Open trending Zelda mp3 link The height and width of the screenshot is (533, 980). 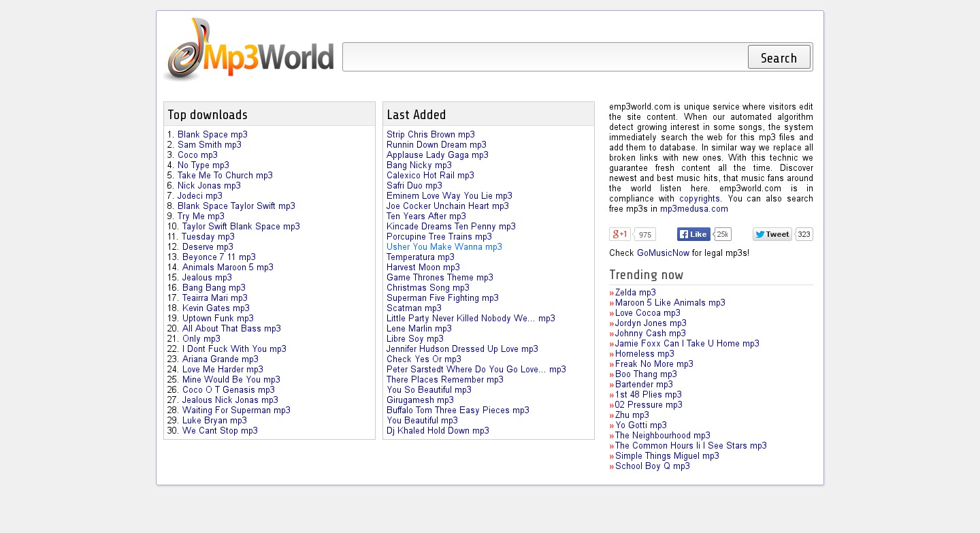pyautogui.click(x=635, y=293)
